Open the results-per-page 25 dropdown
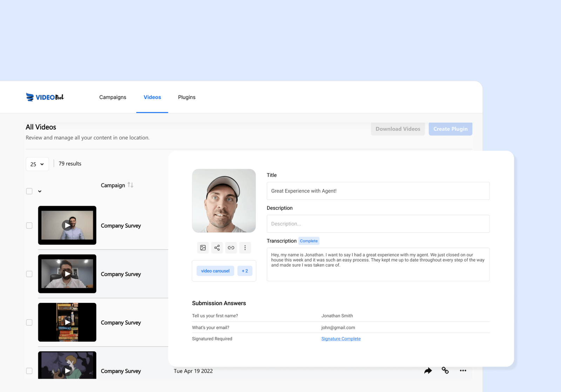This screenshot has width=561, height=392. (37, 164)
